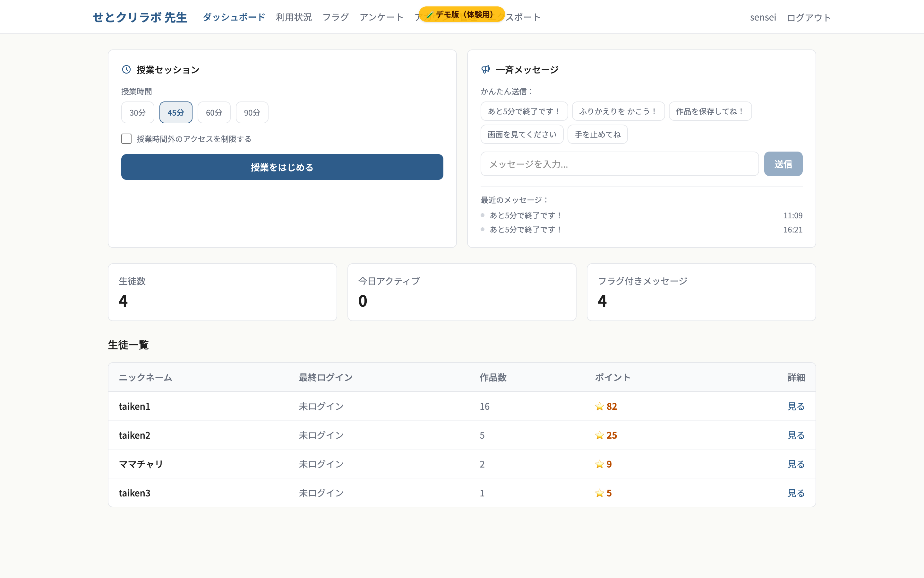Image resolution: width=924 pixels, height=578 pixels.
Task: Click the 詳細 column header
Action: click(796, 377)
